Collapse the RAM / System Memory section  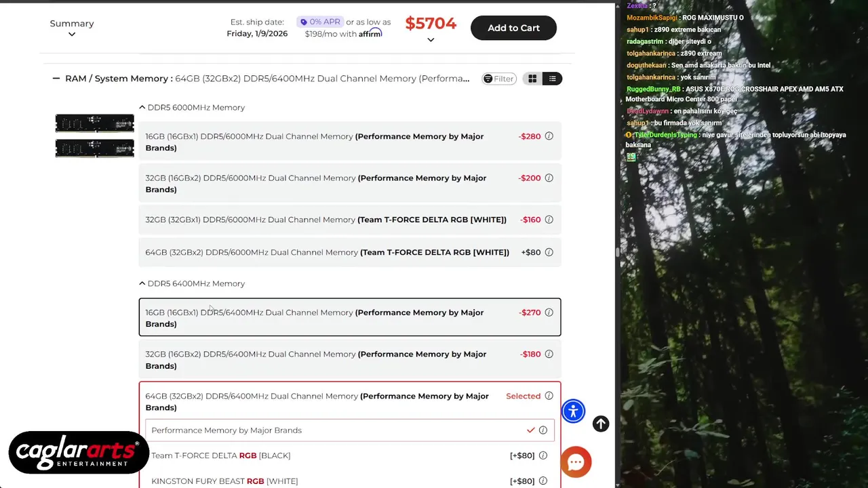click(x=56, y=79)
